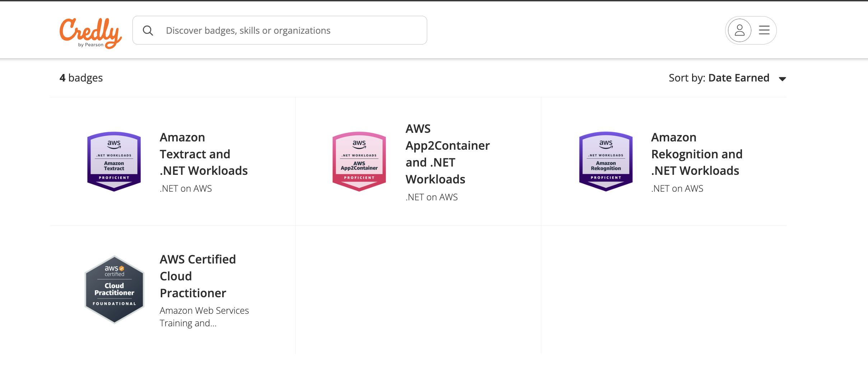Click the search magnifier icon
This screenshot has height=392, width=868.
(x=148, y=31)
